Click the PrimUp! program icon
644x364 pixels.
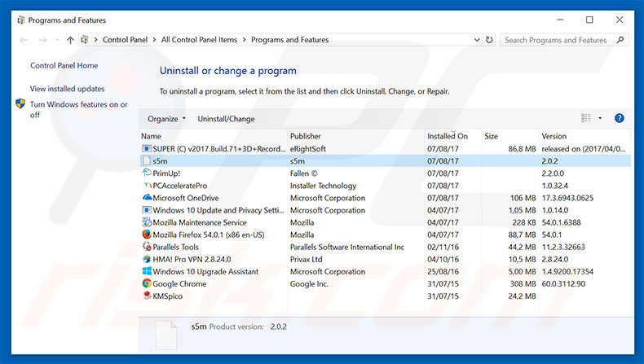click(147, 173)
